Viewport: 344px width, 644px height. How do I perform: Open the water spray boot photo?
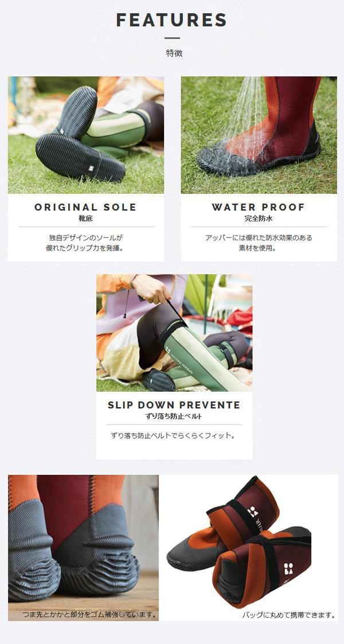pos(259,135)
